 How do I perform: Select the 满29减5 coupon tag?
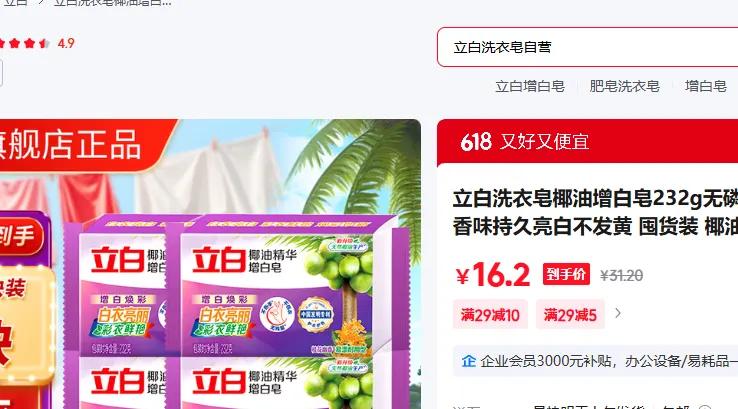click(x=570, y=314)
